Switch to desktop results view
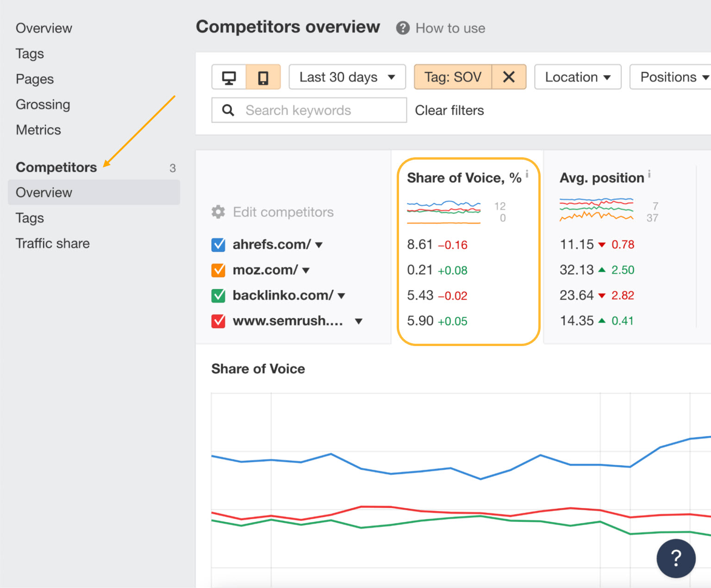Viewport: 711px width, 588px height. tap(229, 77)
